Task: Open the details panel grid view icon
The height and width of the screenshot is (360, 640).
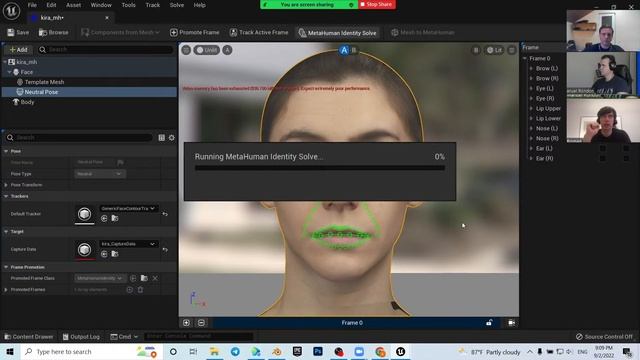Action: click(x=162, y=138)
